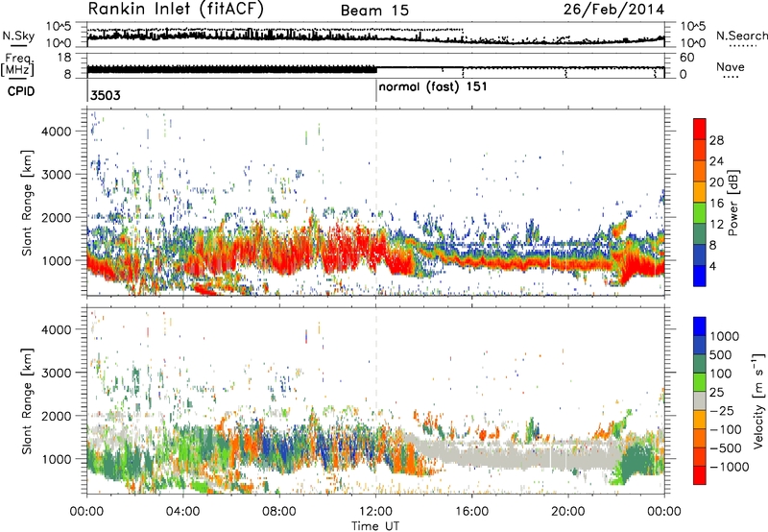Click the "-1000" tick on Velocity colorbar
Image resolution: width=768 pixels, height=532 pixels.
[730, 467]
